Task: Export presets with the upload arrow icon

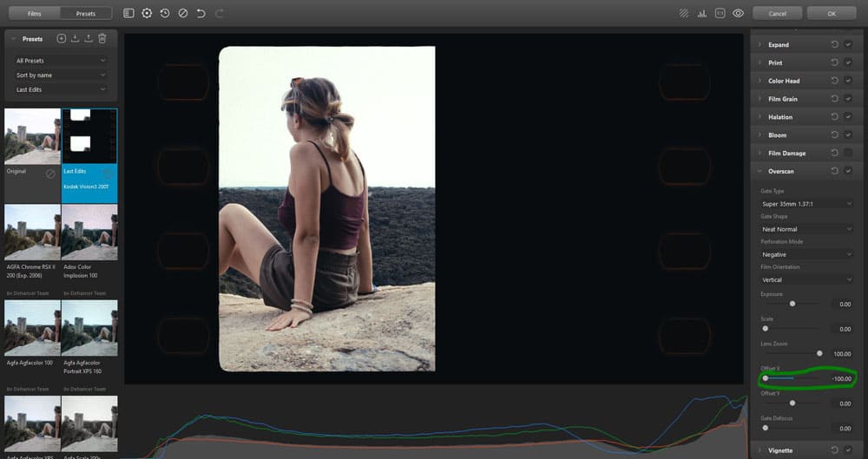Action: [x=89, y=38]
